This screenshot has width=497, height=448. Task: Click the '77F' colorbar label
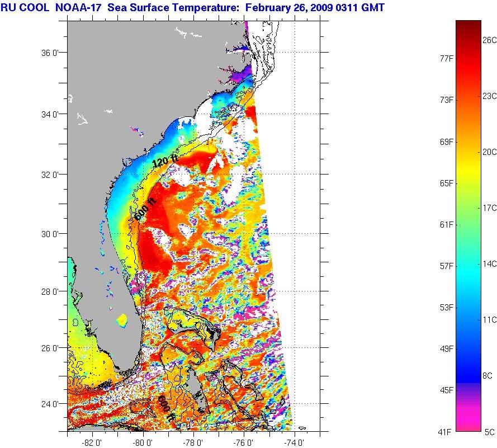(447, 59)
